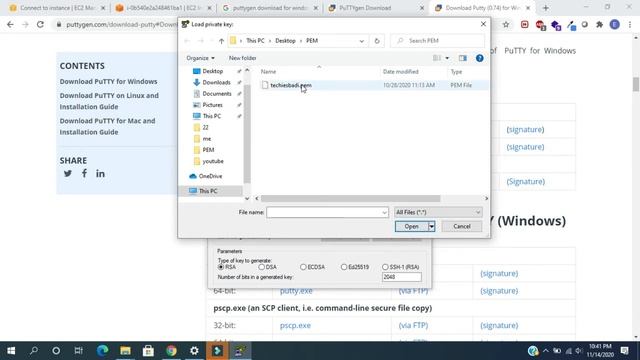Image resolution: width=640 pixels, height=360 pixels.
Task: Open Microsoft Edge from taskbar
Action: click(102, 351)
